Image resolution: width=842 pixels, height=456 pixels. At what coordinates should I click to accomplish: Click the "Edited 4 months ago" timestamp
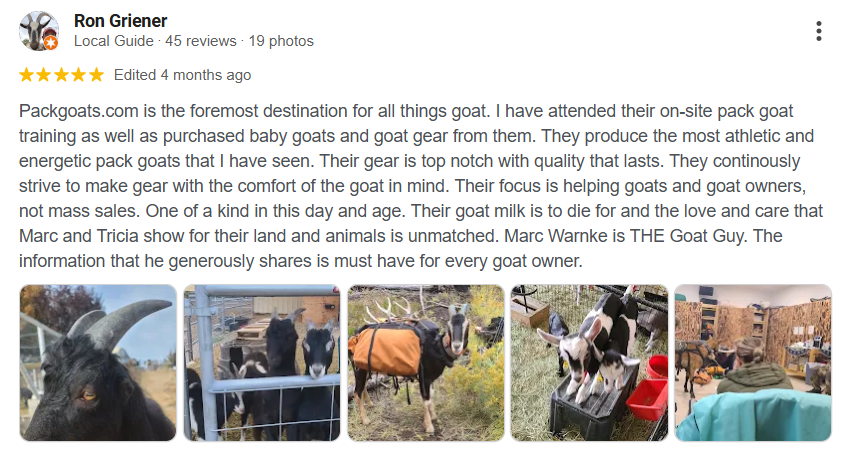[x=182, y=75]
